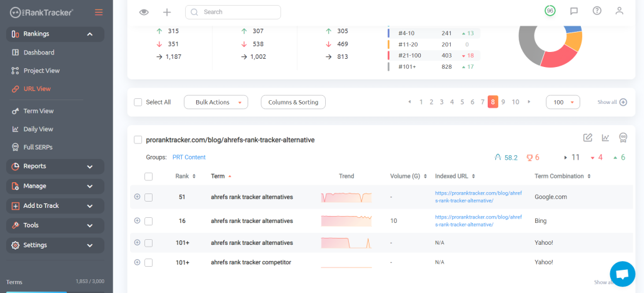The width and height of the screenshot is (644, 293).
Task: Check the table header checkbox
Action: point(148,177)
